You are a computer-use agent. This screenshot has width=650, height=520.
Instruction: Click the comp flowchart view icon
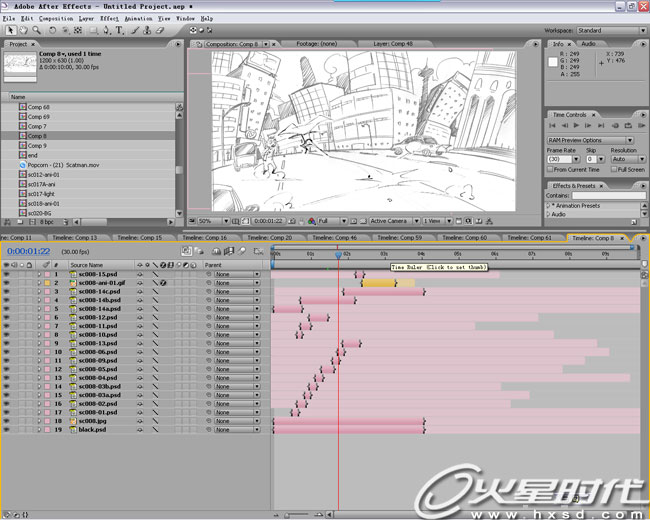pos(489,221)
